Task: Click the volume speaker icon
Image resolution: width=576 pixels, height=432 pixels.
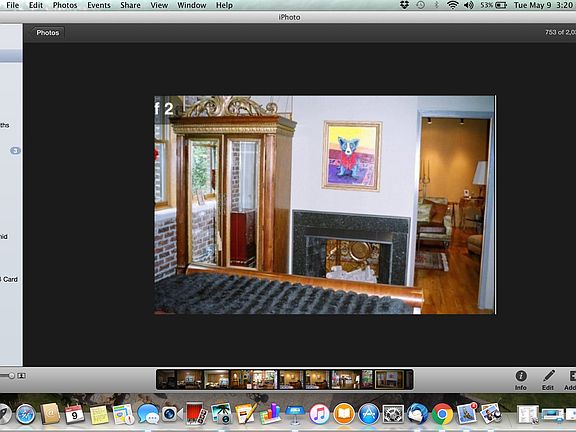Action: tap(469, 5)
